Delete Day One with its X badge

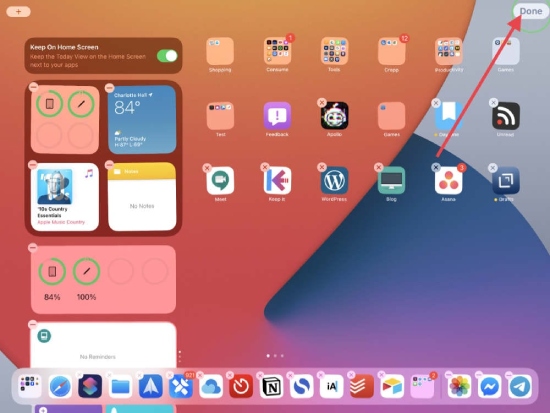(x=436, y=103)
